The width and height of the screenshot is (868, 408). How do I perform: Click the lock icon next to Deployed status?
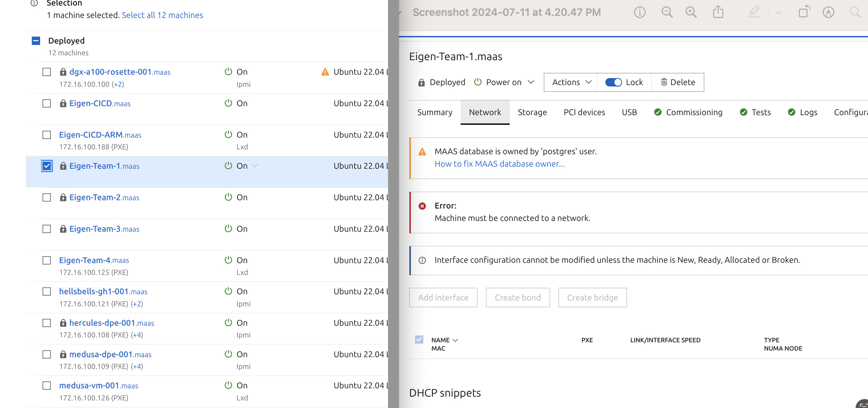(x=421, y=82)
